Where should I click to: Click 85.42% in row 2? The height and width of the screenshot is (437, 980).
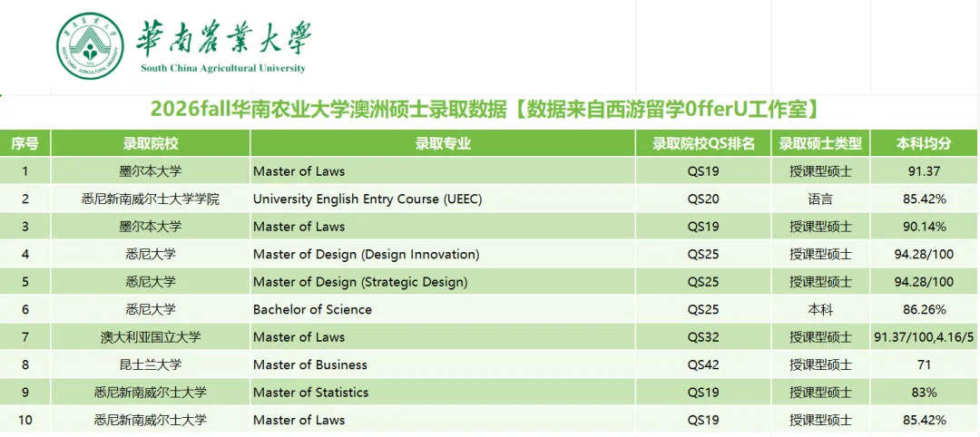[925, 199]
